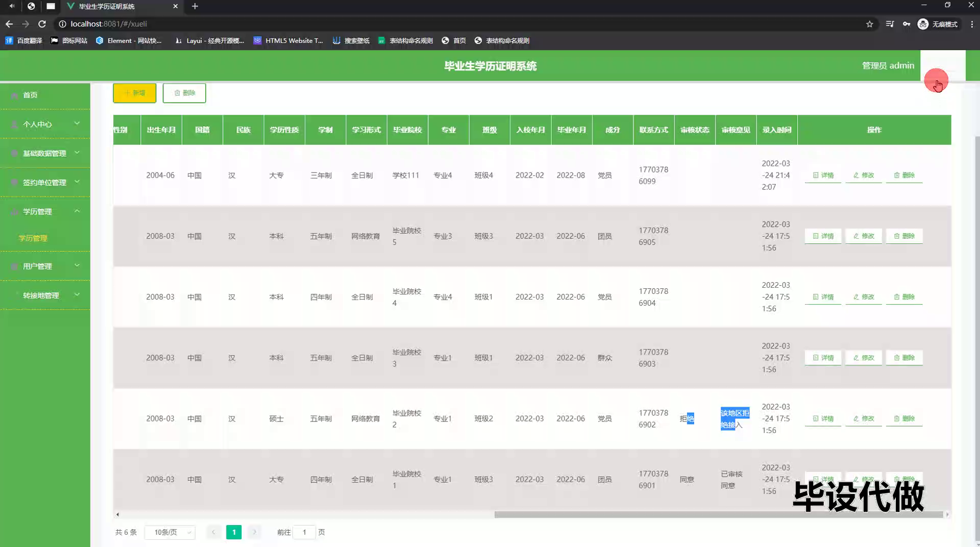Click 管理员 admin in header

coord(888,65)
